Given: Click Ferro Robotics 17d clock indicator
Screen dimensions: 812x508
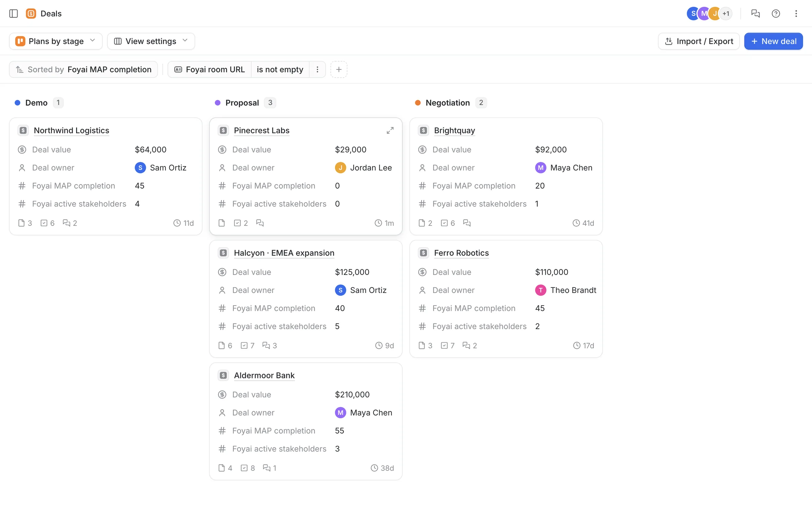Looking at the screenshot, I should (x=583, y=345).
